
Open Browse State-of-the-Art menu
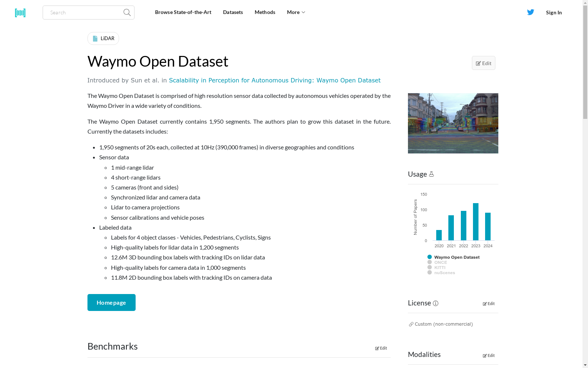[x=183, y=12]
